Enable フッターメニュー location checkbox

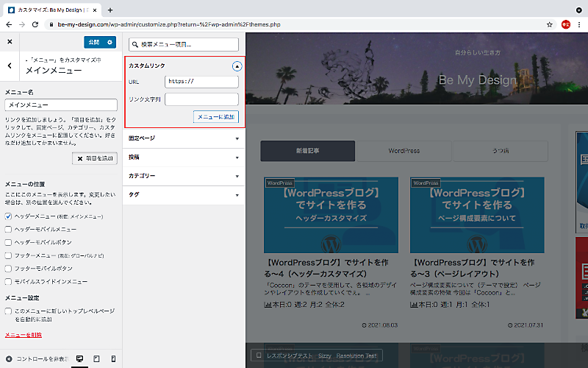pos(9,255)
